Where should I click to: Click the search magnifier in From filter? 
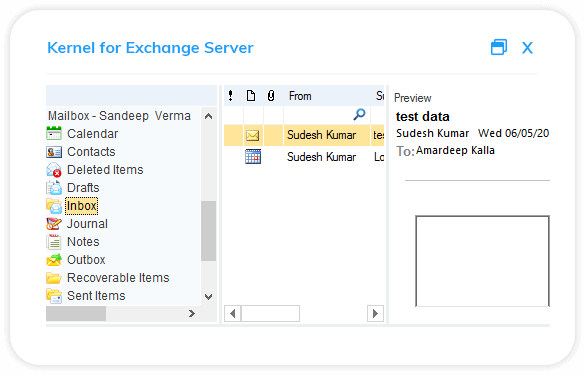click(359, 115)
